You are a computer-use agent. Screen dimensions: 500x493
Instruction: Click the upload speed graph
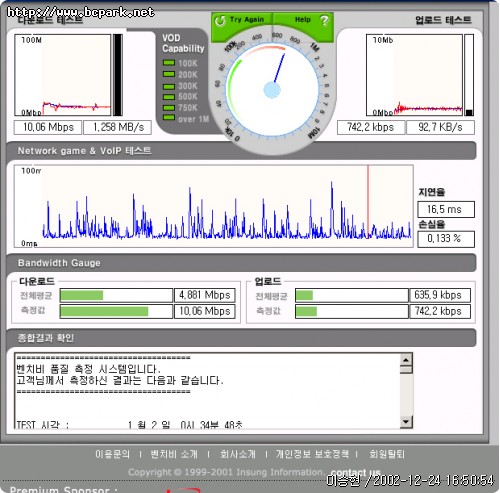coord(414,75)
